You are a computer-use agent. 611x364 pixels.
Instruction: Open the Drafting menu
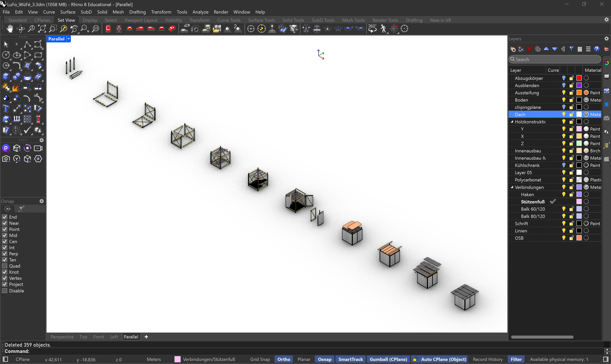[x=137, y=12]
